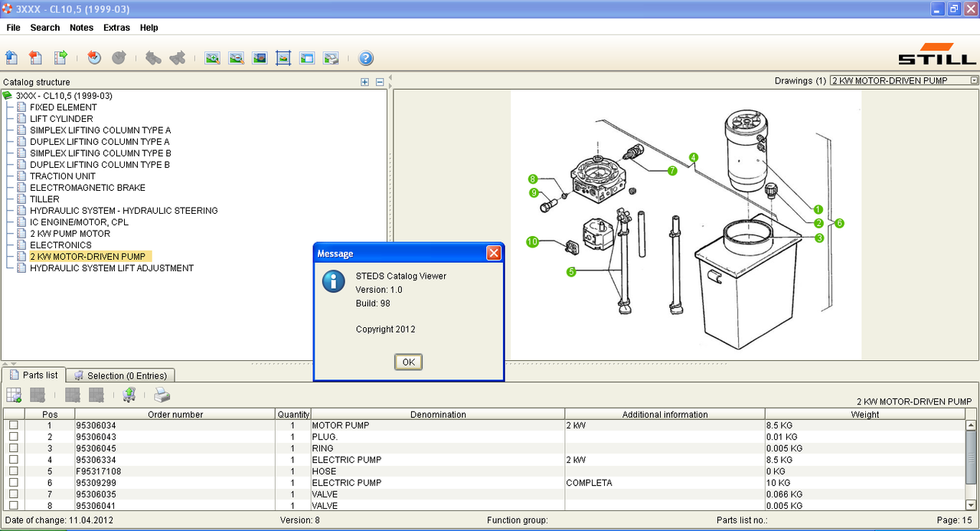Open the File menu

click(x=13, y=28)
